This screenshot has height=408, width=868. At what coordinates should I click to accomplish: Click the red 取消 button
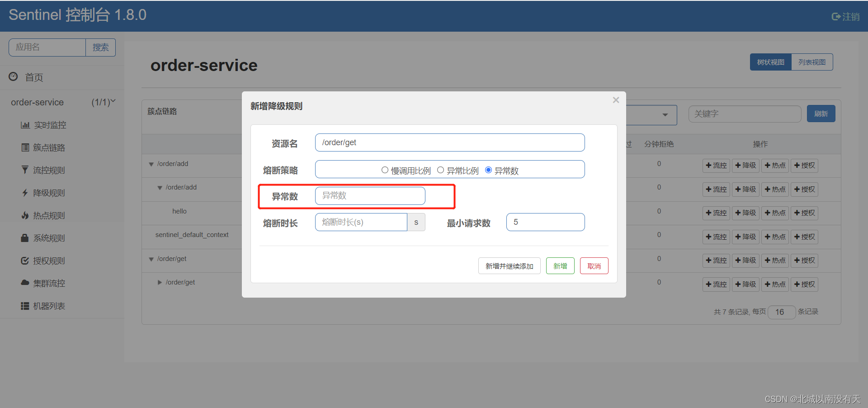pos(594,266)
